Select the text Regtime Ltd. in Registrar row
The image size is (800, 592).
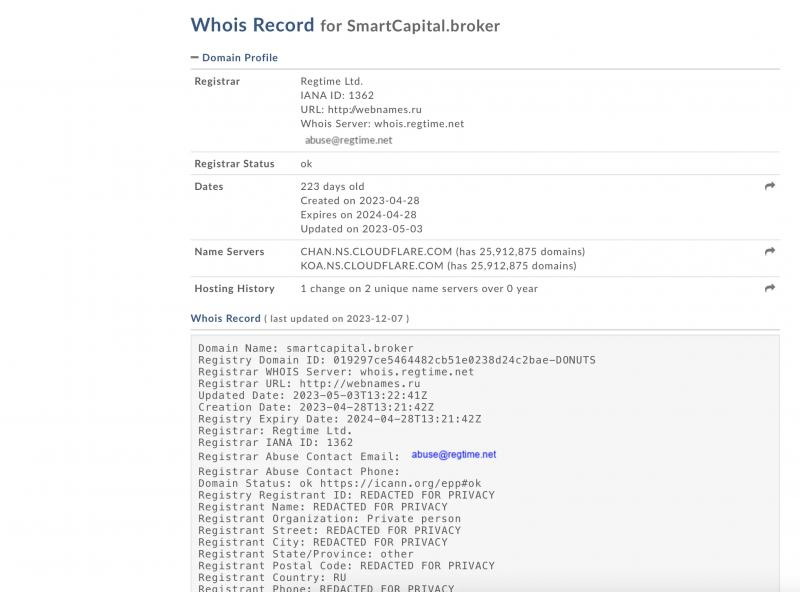click(x=332, y=81)
